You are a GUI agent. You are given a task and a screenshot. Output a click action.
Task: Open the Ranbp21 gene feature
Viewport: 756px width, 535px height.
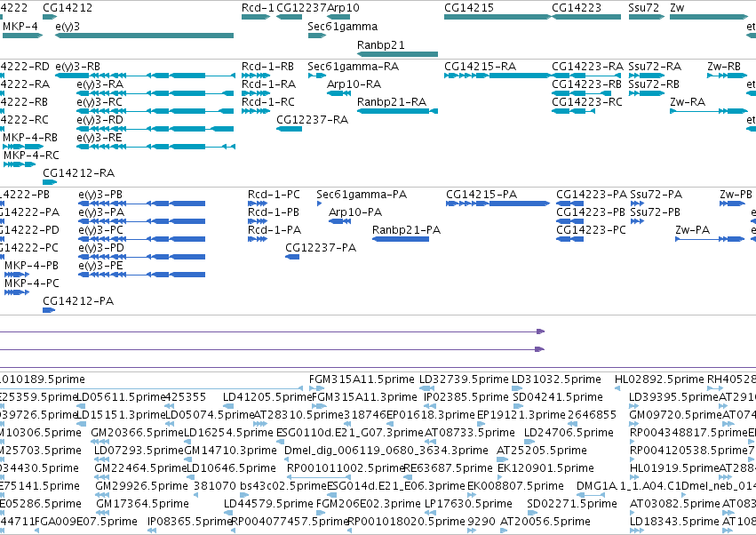397,54
